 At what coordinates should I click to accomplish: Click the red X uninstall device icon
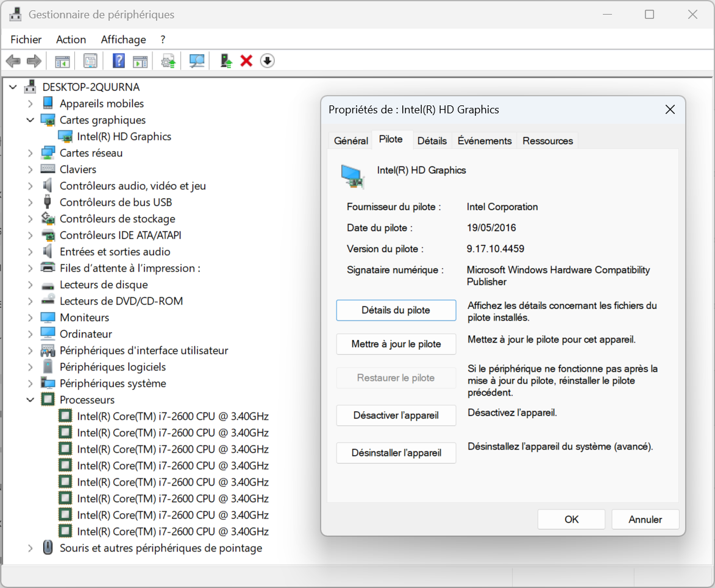(246, 60)
